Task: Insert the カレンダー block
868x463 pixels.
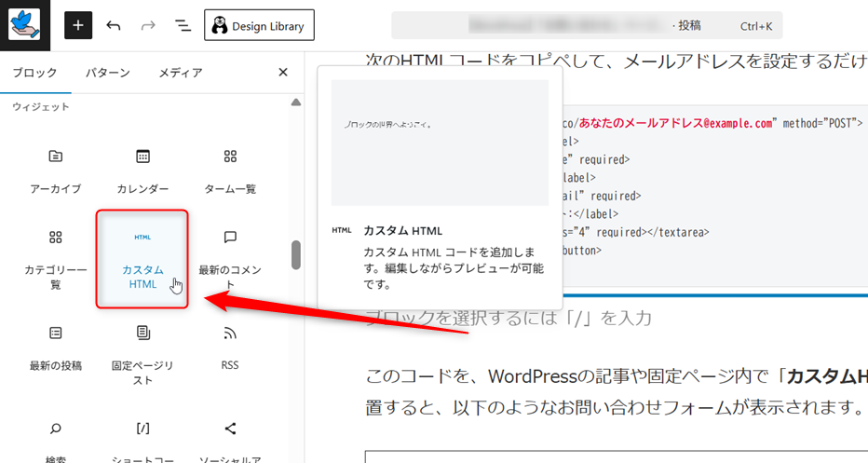Action: pyautogui.click(x=142, y=170)
